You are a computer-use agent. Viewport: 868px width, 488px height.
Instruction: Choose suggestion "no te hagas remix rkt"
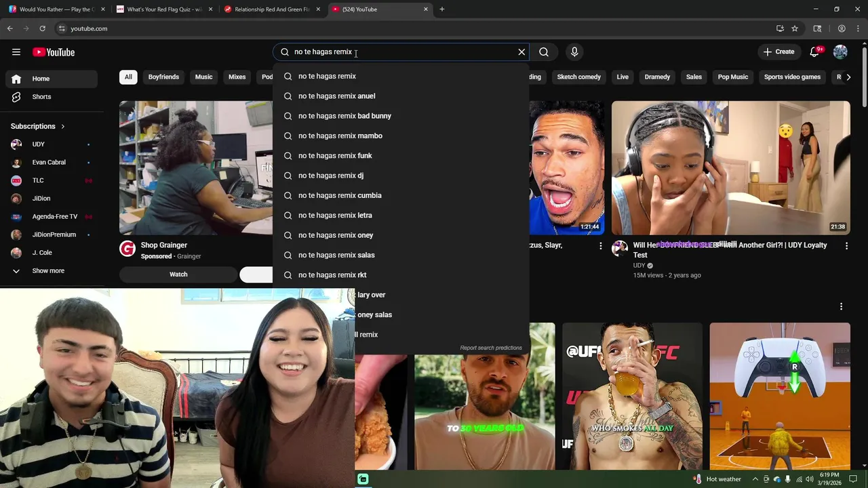pyautogui.click(x=401, y=275)
